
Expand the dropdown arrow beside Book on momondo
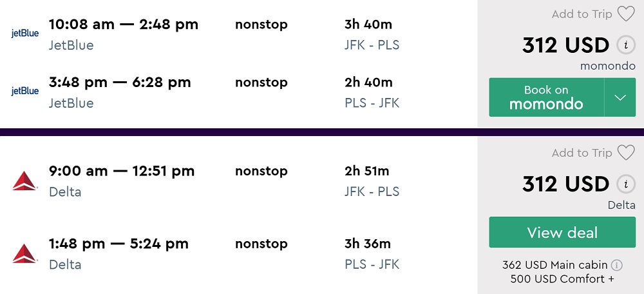click(620, 97)
